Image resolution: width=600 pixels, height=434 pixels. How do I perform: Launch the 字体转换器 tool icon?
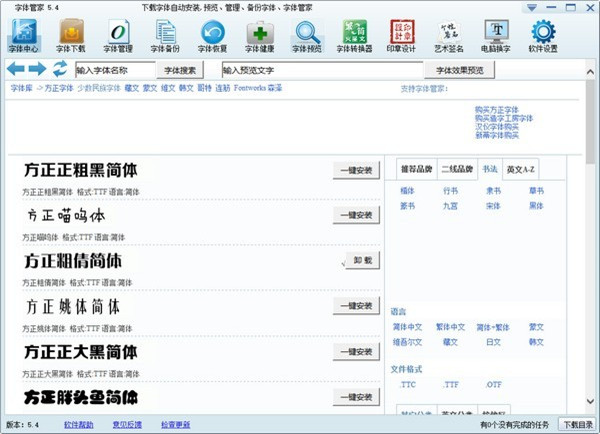[x=354, y=36]
